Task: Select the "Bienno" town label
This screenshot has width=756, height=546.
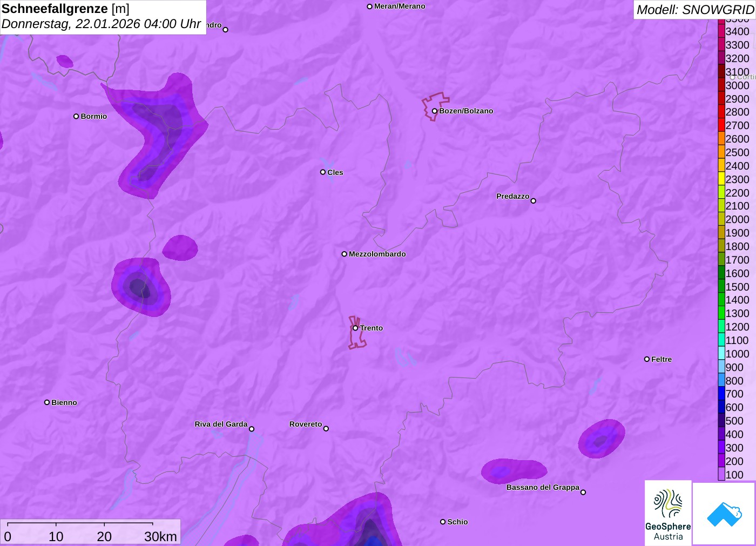Action: [x=64, y=402]
